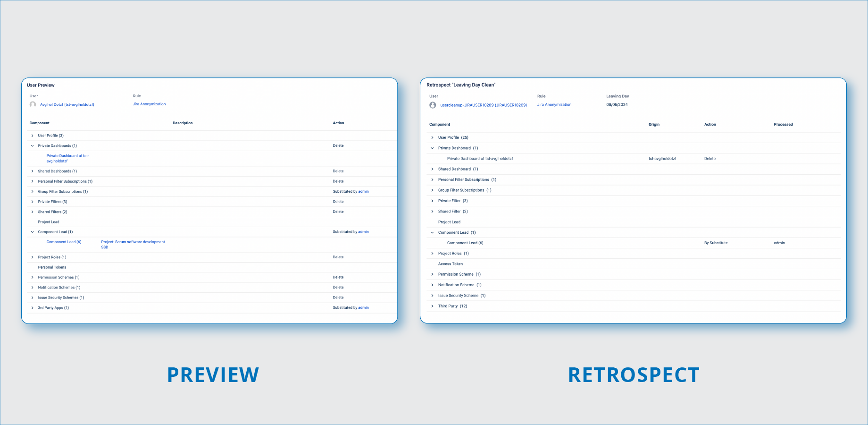The height and width of the screenshot is (425, 868).
Task: Click Delete action for Private Dashboards row
Action: (338, 146)
